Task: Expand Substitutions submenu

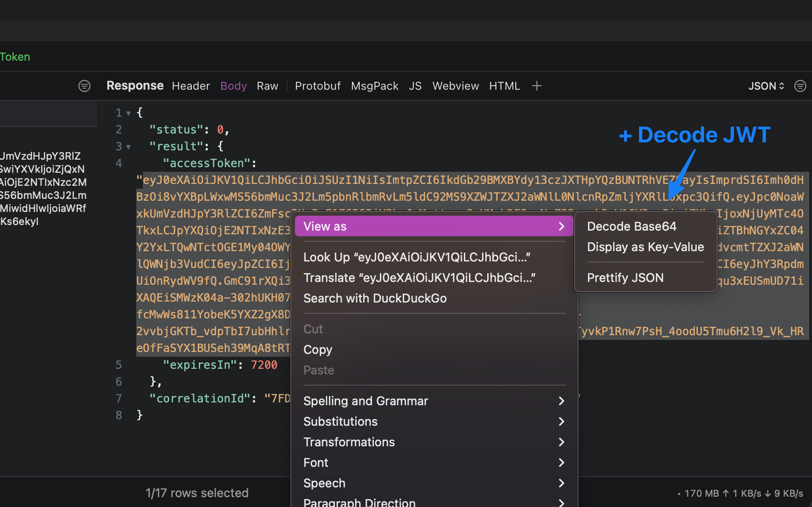Action: click(x=434, y=422)
